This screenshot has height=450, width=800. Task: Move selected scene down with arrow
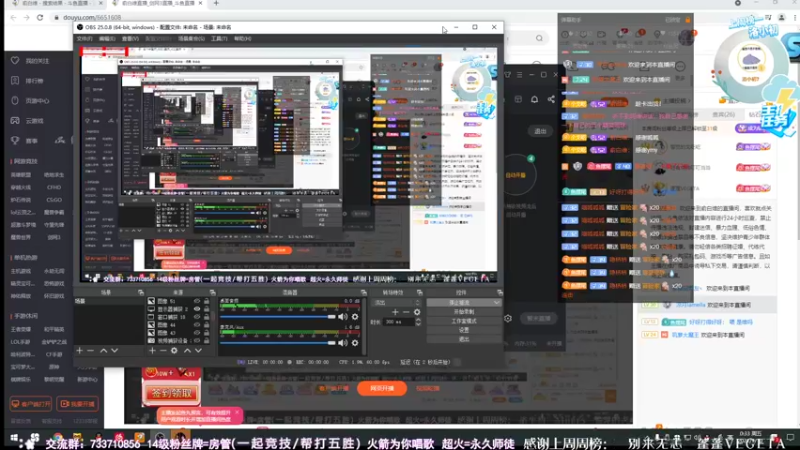[x=114, y=351]
